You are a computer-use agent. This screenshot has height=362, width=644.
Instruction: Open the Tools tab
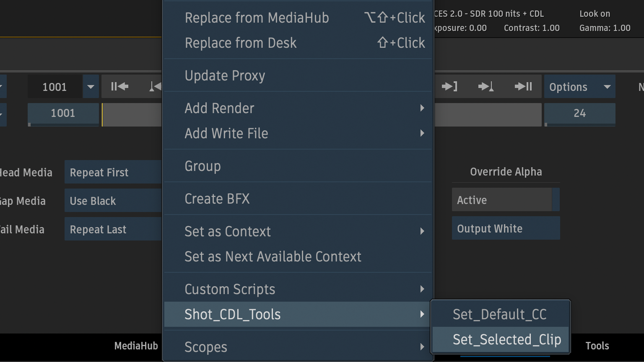pos(597,346)
